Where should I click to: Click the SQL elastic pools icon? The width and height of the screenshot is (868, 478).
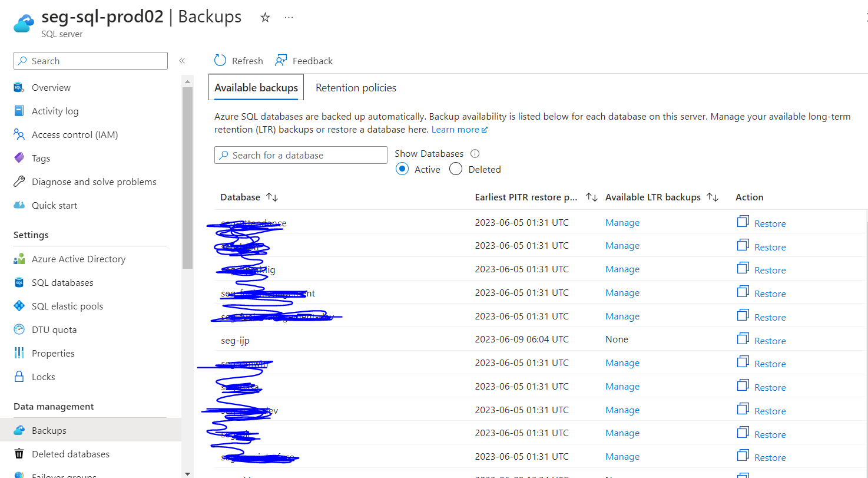[x=19, y=306]
